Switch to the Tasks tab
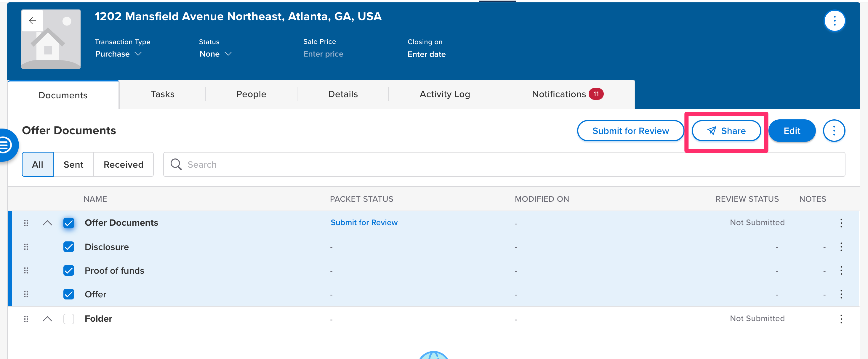The width and height of the screenshot is (868, 359). 162,94
